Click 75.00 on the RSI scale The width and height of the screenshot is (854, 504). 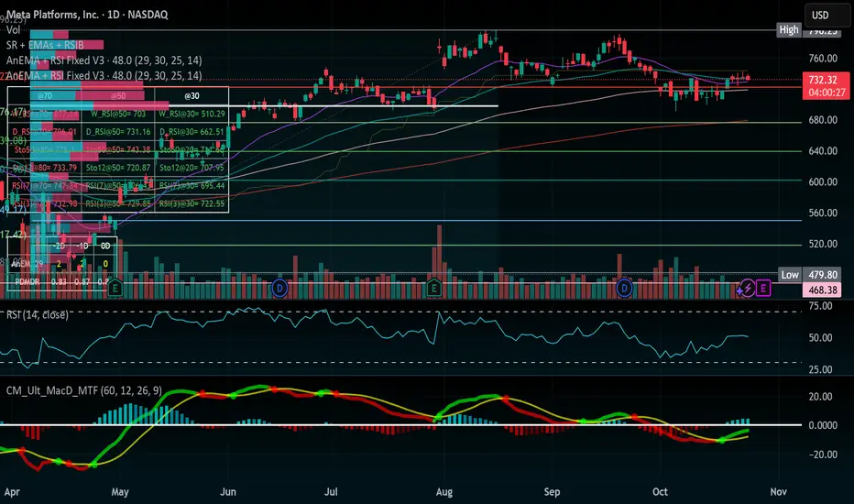[820, 306]
